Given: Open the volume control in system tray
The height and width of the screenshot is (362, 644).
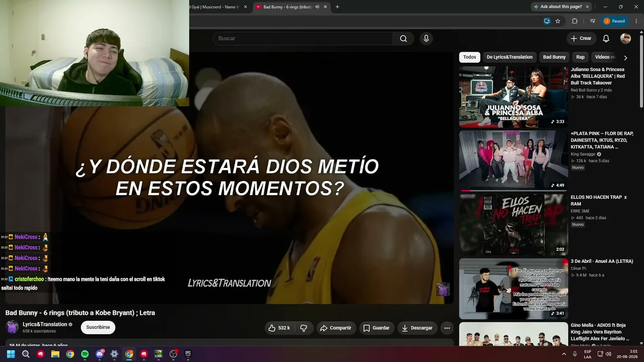Looking at the screenshot, I should tap(608, 354).
